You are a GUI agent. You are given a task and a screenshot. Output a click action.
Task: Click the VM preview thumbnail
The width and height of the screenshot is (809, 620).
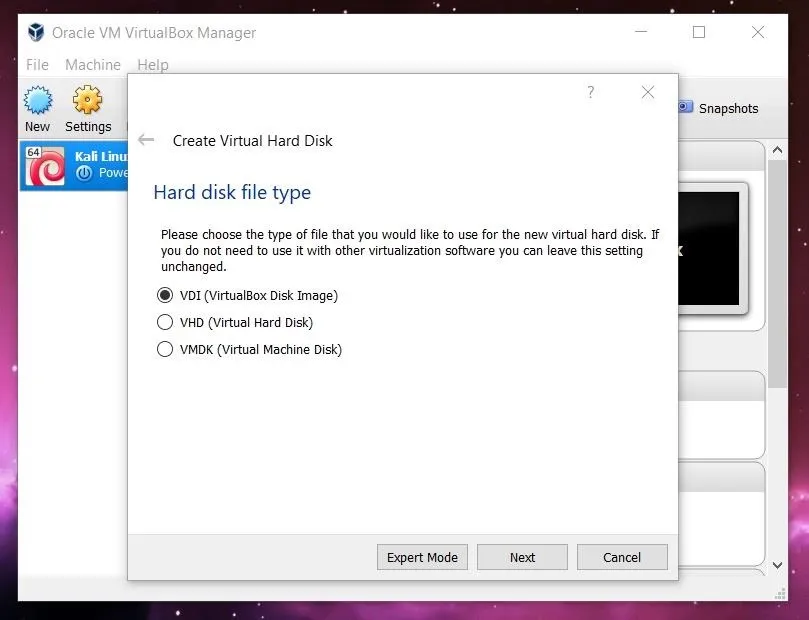[712, 248]
